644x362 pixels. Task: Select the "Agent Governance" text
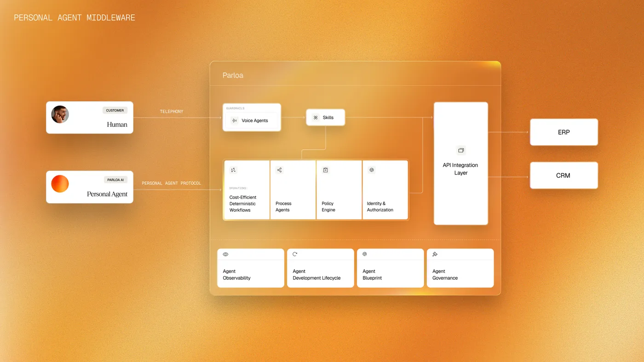pos(445,275)
